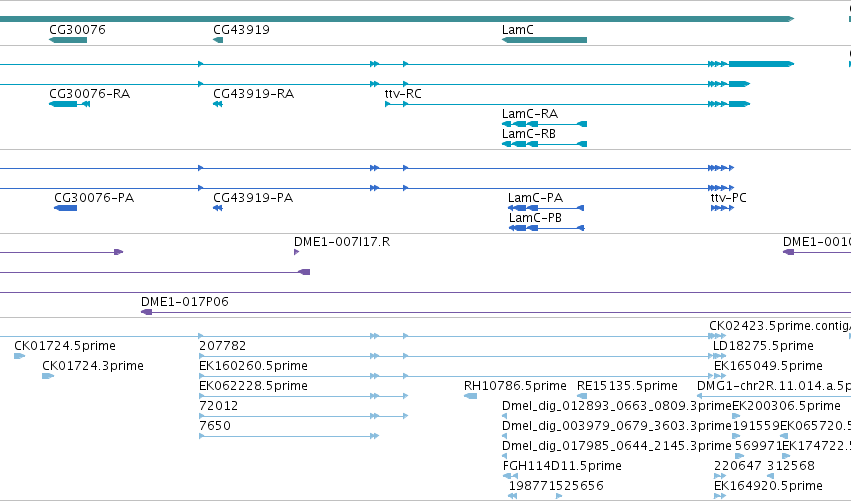This screenshot has height=501, width=851.
Task: Select the DME1-007I17.R BAC end label
Action: [x=342, y=242]
